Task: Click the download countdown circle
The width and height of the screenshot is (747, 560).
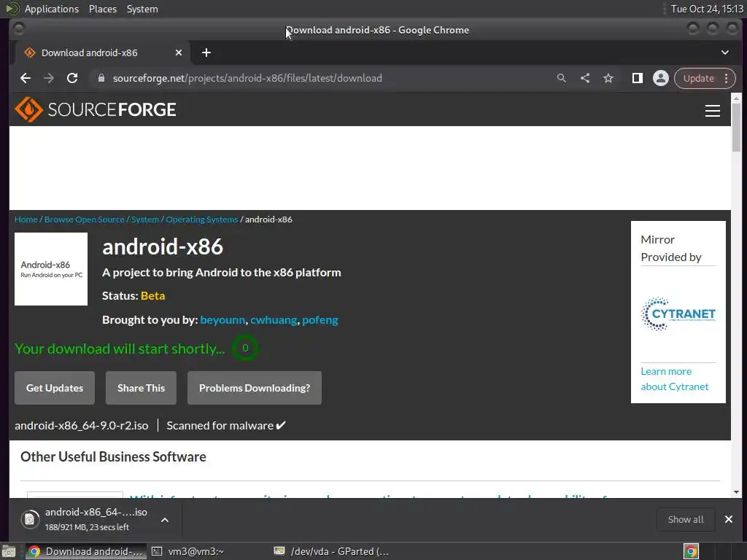Action: pyautogui.click(x=245, y=348)
